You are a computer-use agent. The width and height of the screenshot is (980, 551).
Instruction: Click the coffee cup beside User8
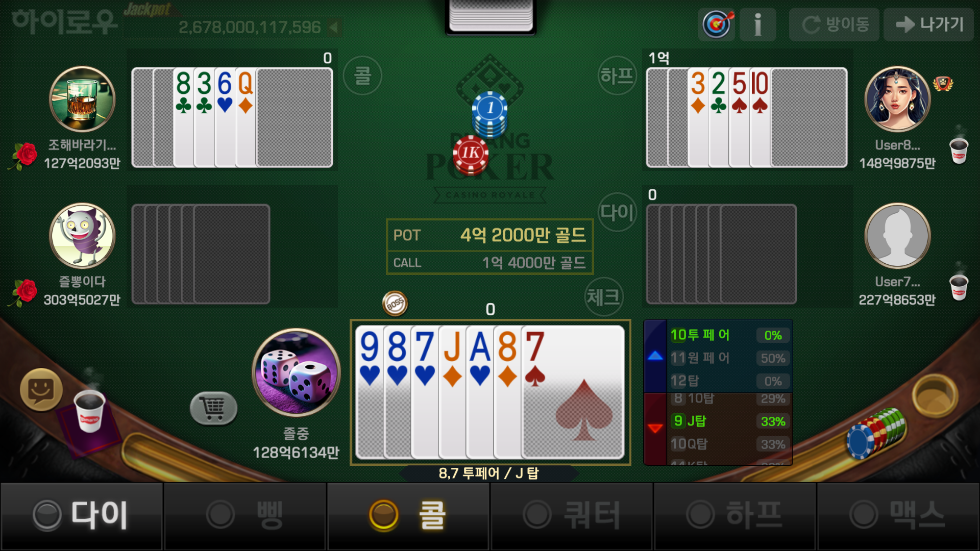tap(959, 150)
